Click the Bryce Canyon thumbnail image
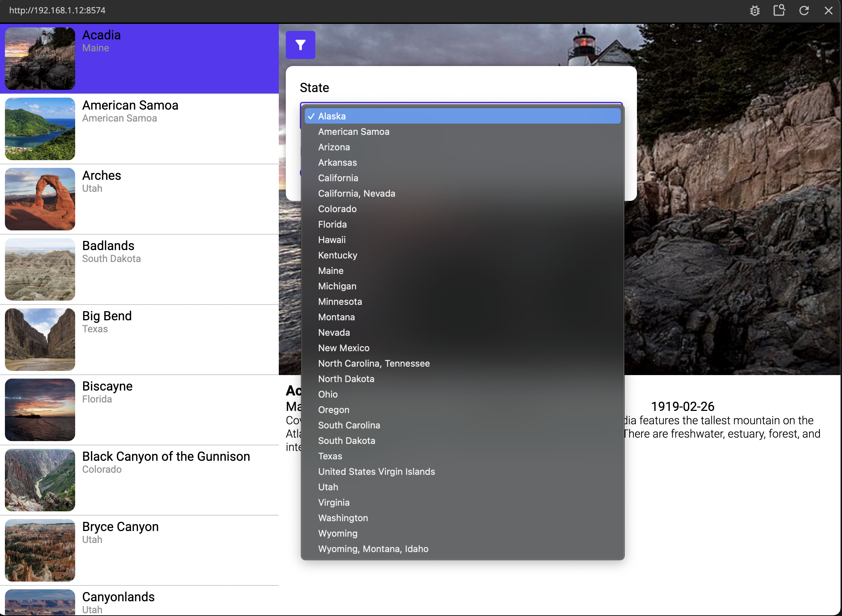842x616 pixels. [40, 550]
